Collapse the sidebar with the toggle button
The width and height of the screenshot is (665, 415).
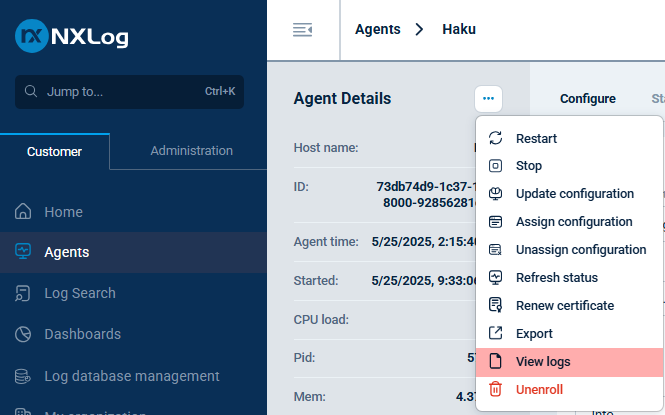coord(302,30)
